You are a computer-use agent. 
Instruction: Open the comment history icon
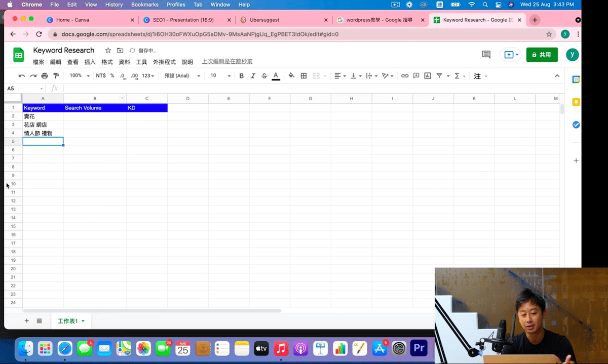(x=486, y=55)
